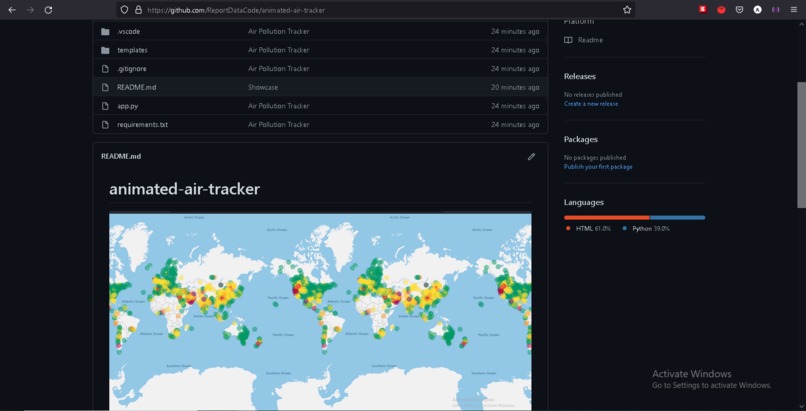
Task: Click the 20 minutes ago timestamp
Action: point(515,87)
